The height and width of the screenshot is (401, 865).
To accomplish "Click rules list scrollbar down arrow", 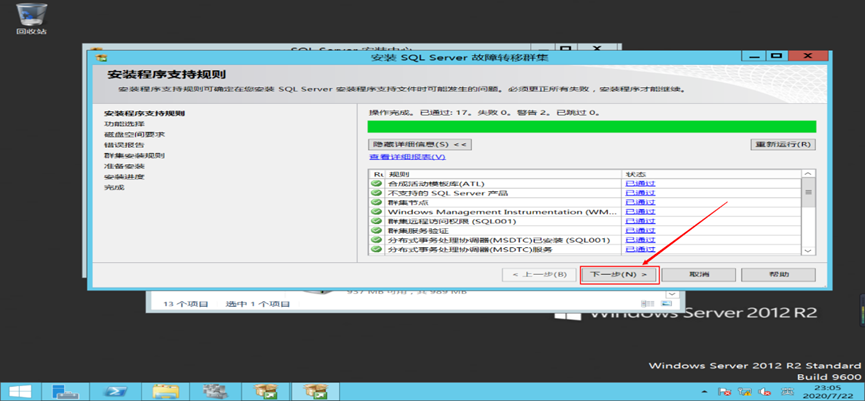I will (809, 251).
